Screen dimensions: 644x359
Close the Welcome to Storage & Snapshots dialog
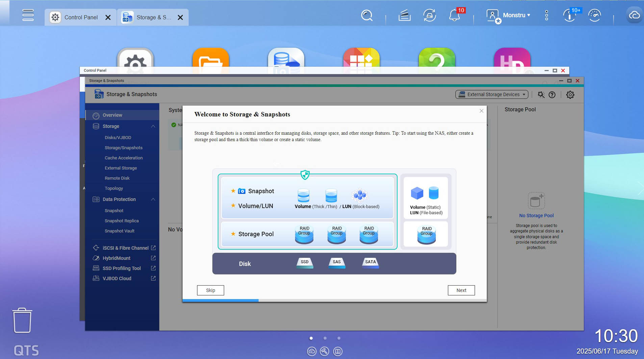click(482, 111)
